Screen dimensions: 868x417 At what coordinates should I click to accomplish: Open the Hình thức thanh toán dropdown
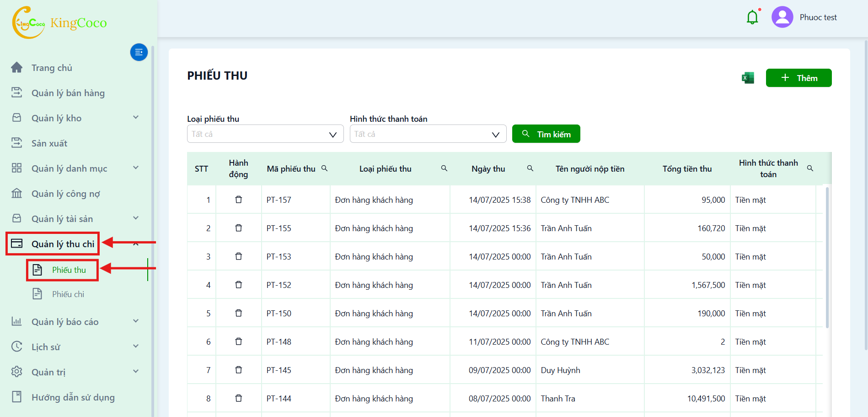(428, 134)
